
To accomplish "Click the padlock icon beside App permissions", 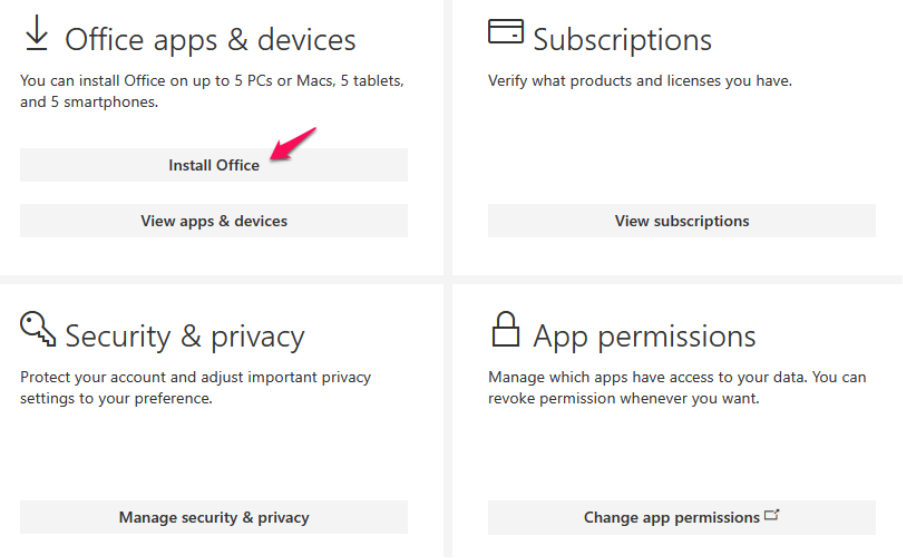I will [506, 328].
